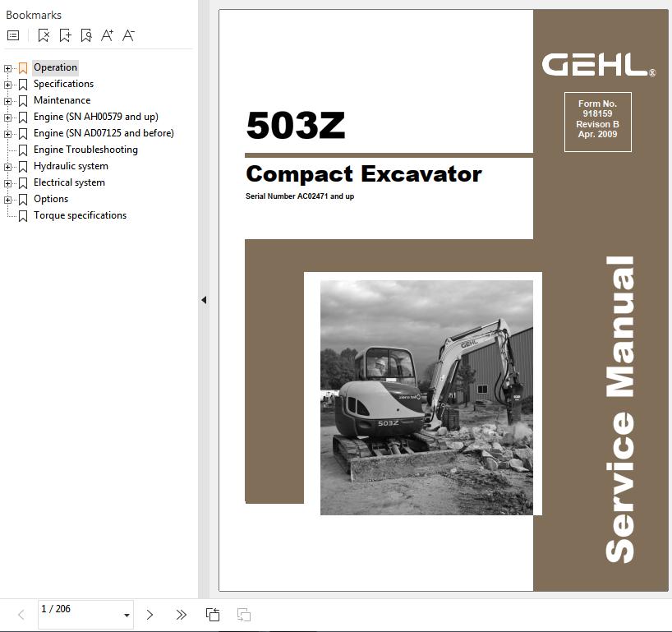Expand the Electrical system bookmark
Image resolution: width=672 pixels, height=632 pixels.
[7, 183]
